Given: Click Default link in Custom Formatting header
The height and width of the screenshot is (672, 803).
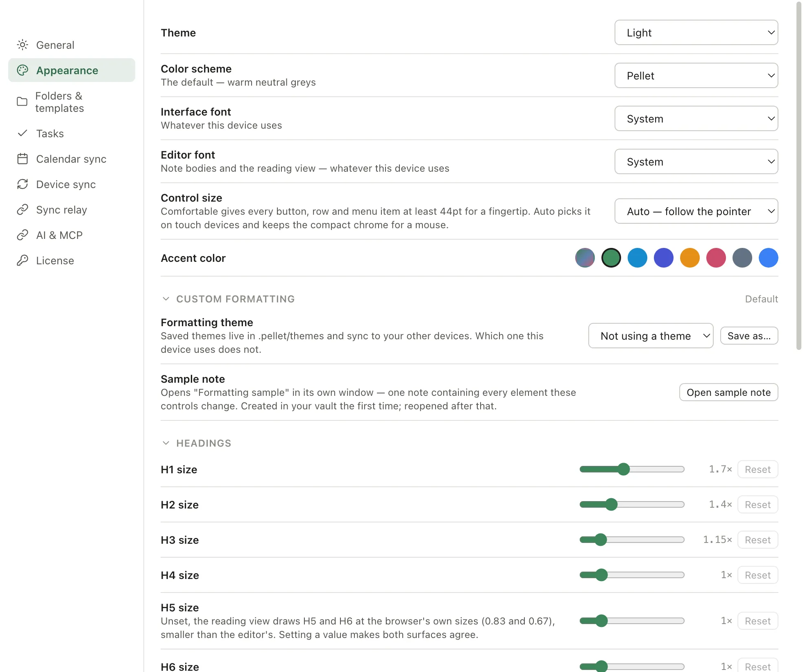Looking at the screenshot, I should tap(761, 299).
